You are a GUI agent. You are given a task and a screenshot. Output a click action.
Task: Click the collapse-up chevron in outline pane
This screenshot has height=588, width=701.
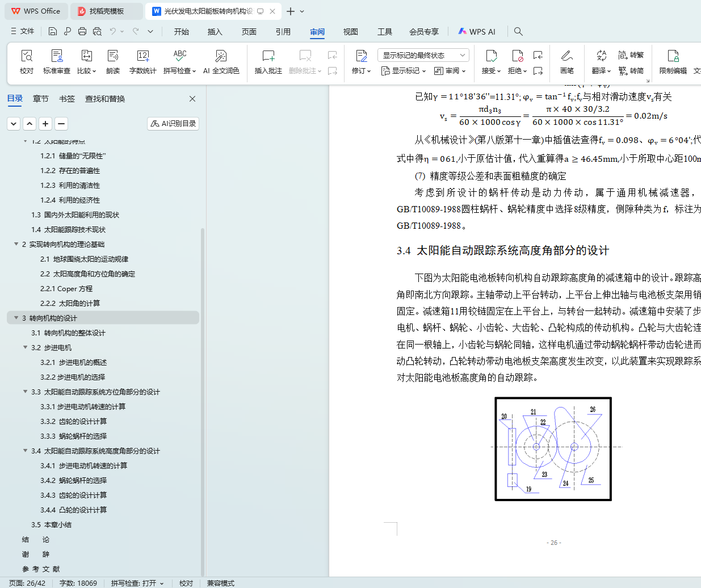(x=30, y=123)
